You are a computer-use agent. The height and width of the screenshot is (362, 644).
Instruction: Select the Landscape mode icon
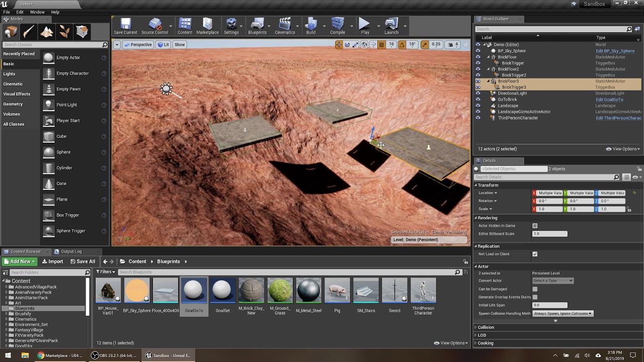tap(47, 32)
